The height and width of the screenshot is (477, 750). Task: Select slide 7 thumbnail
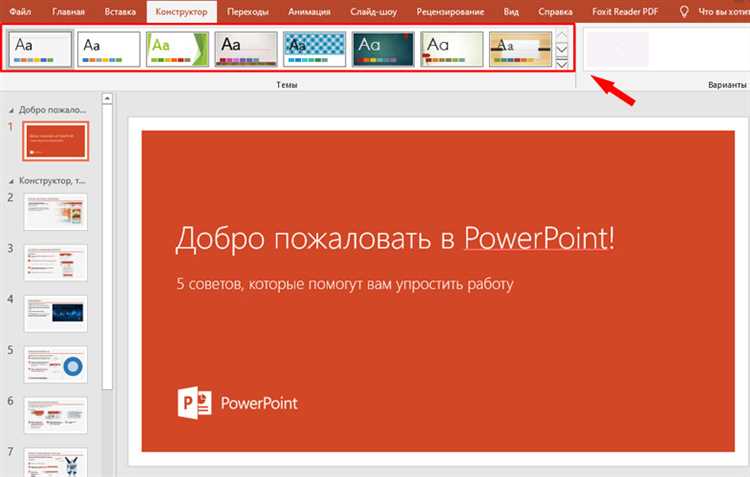click(55, 462)
